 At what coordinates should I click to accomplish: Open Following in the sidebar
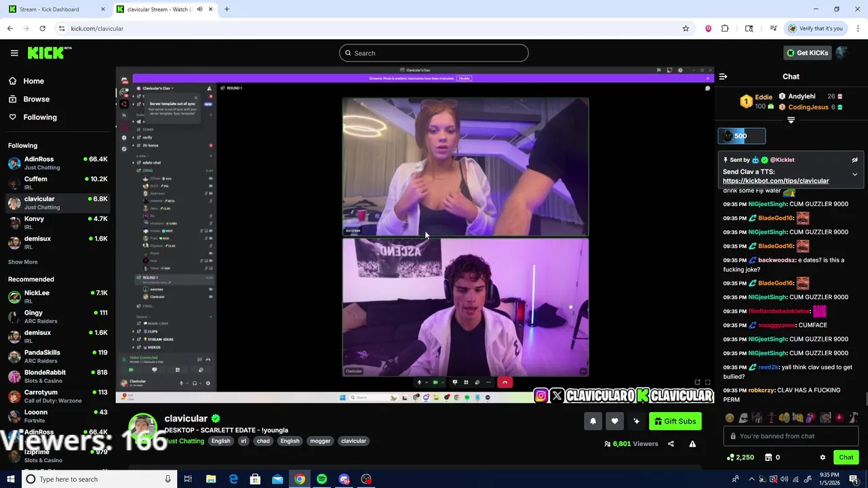coord(33,117)
